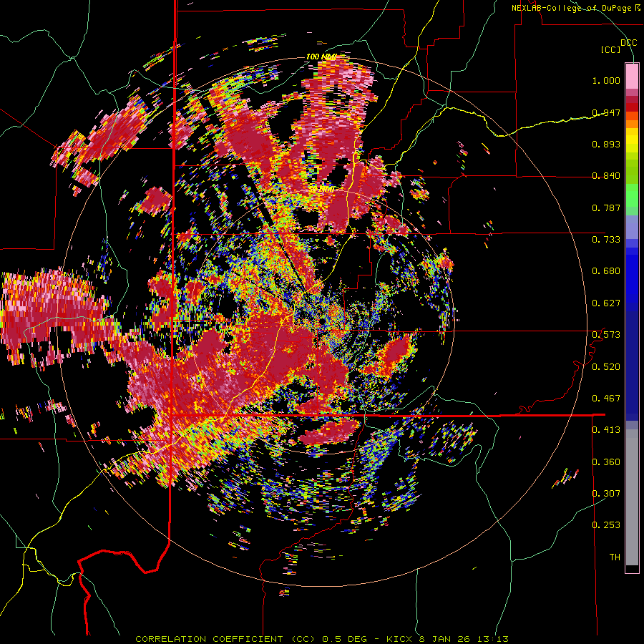Click the 0.947 color scale value
644x644 pixels.
pos(606,112)
